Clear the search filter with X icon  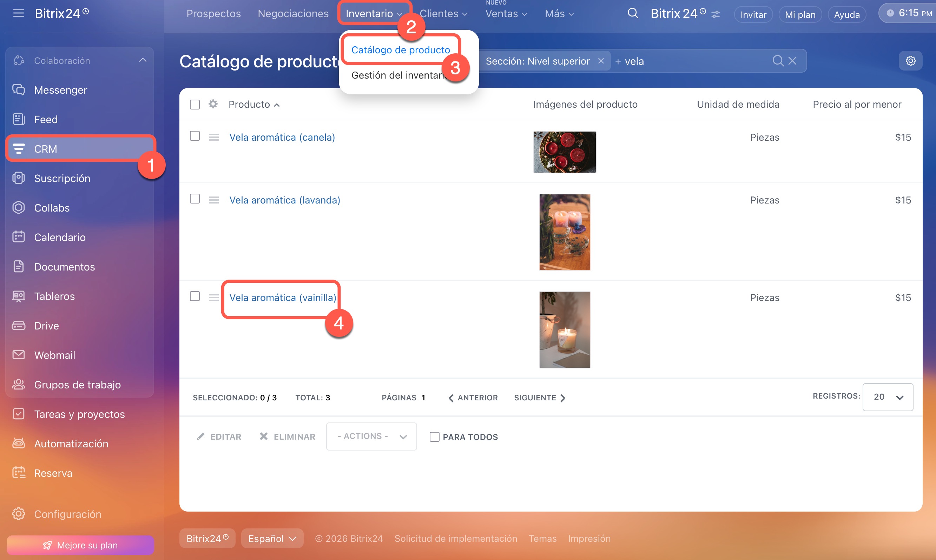pos(792,61)
